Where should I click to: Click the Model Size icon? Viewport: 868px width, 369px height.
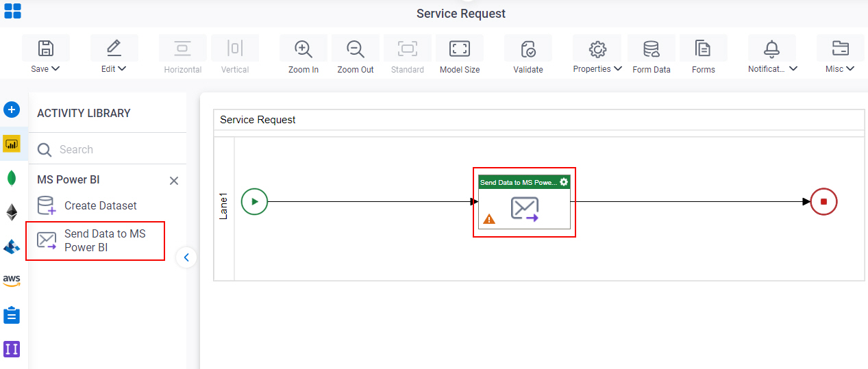click(x=459, y=48)
